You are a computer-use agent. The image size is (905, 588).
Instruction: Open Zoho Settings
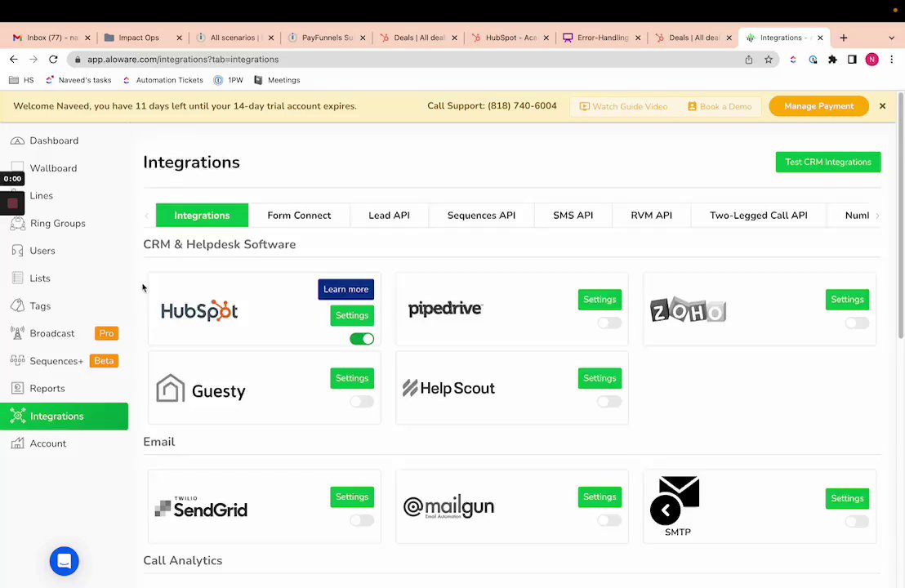point(847,300)
